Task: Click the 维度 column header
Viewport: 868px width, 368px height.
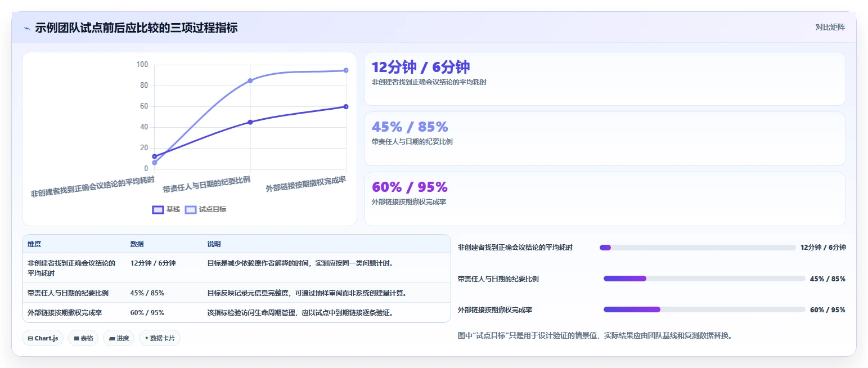Action: click(34, 244)
